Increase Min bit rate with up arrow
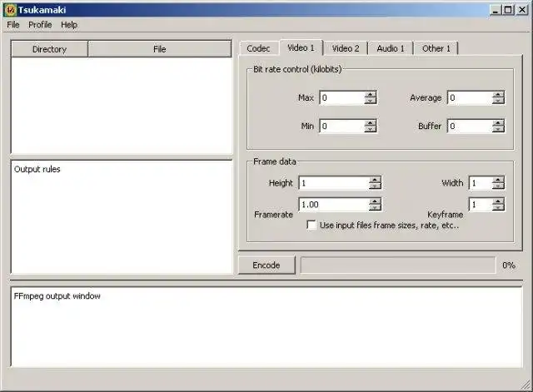The image size is (533, 392). point(371,122)
